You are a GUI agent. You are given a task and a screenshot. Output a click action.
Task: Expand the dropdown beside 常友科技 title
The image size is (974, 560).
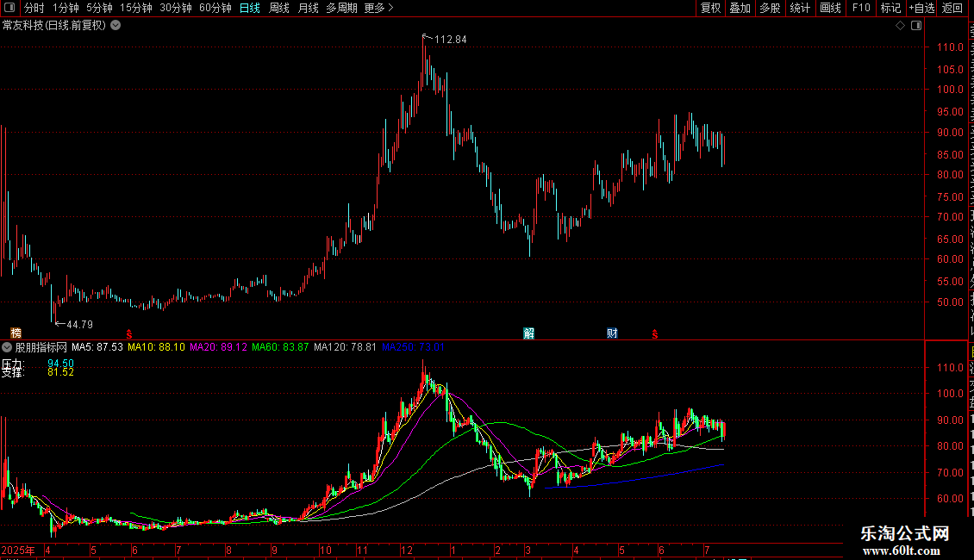tap(116, 26)
